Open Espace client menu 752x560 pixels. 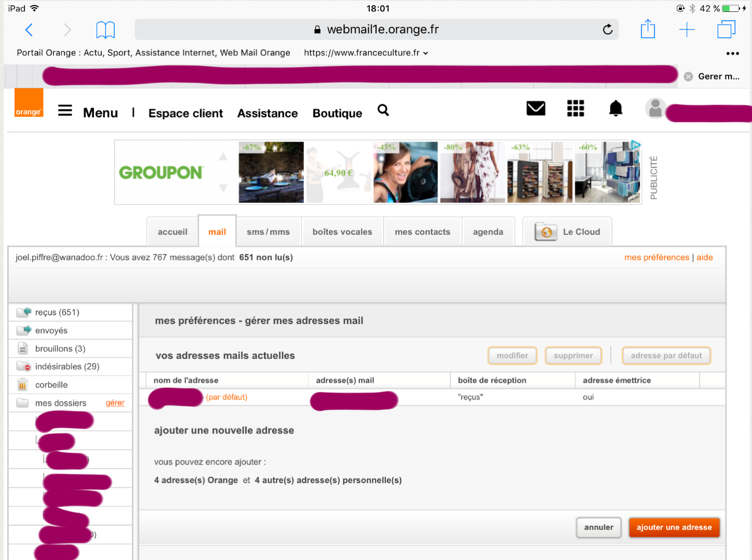(186, 114)
